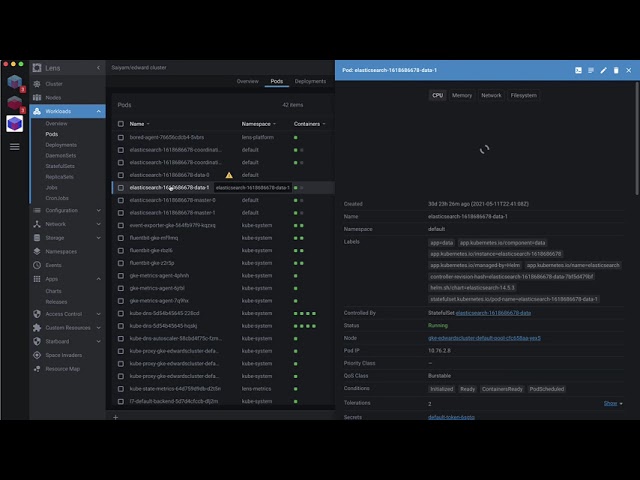The width and height of the screenshot is (640, 480).
Task: Collapse the Workloads section
Action: [x=98, y=111]
